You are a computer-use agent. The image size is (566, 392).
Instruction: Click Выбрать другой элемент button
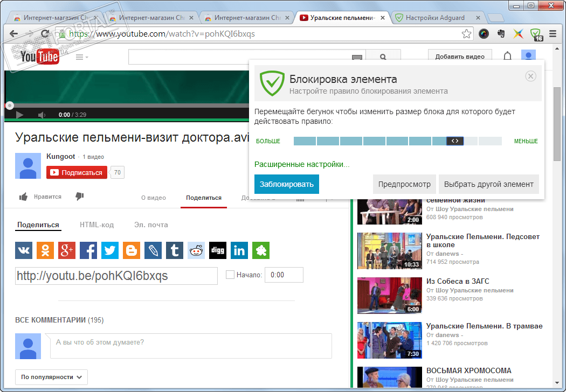[489, 184]
